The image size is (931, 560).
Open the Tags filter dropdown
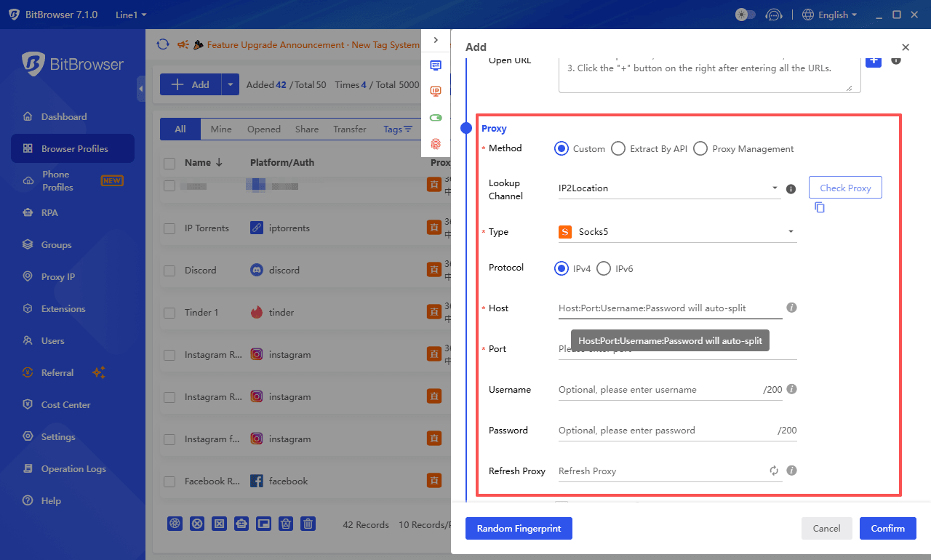coord(397,129)
